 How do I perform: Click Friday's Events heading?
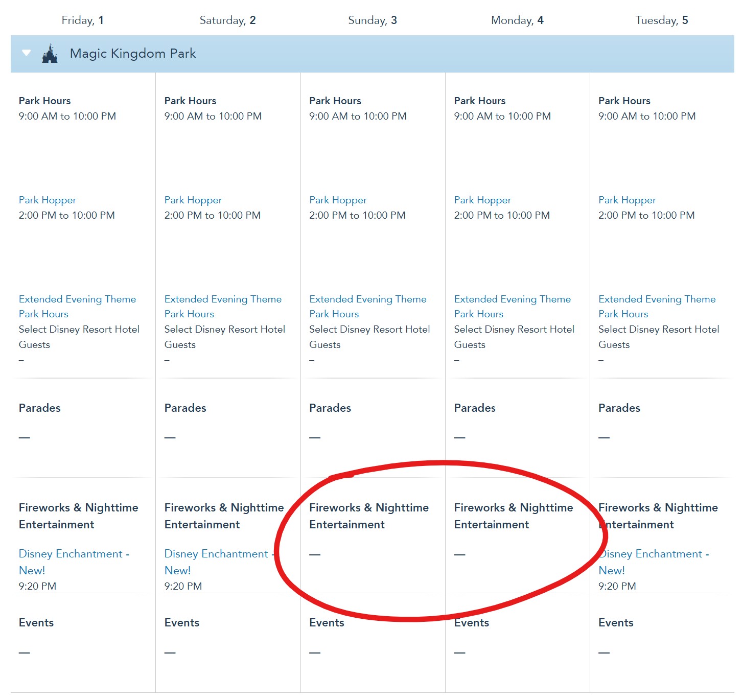tap(36, 622)
